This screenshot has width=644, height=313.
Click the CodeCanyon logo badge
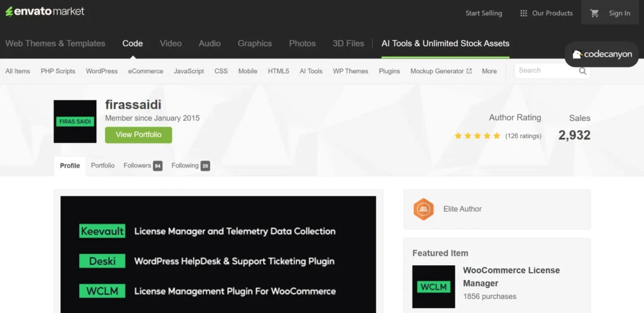click(602, 55)
